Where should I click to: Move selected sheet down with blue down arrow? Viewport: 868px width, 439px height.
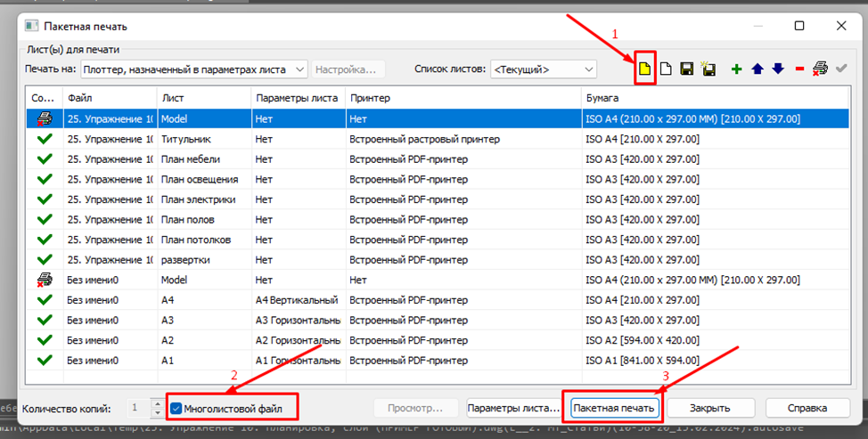778,69
